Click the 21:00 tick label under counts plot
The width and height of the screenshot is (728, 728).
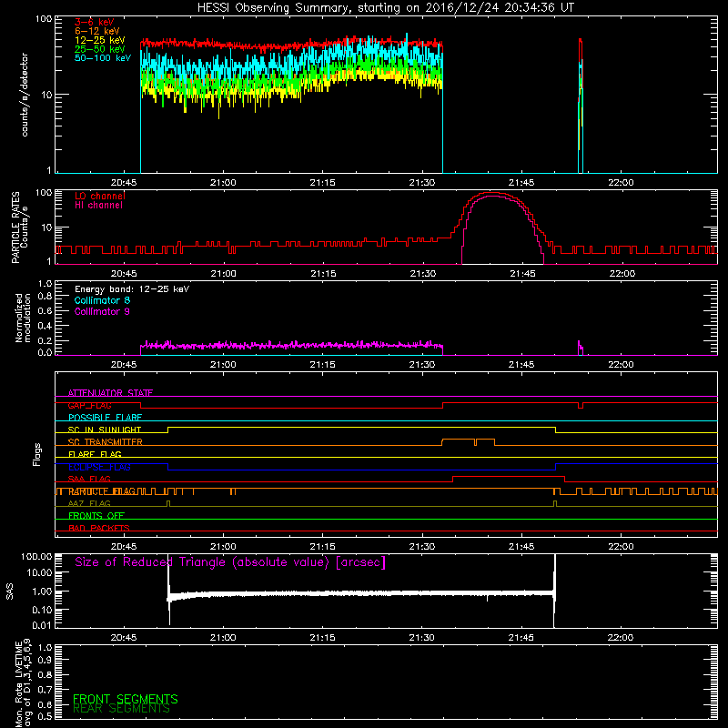coord(223,183)
